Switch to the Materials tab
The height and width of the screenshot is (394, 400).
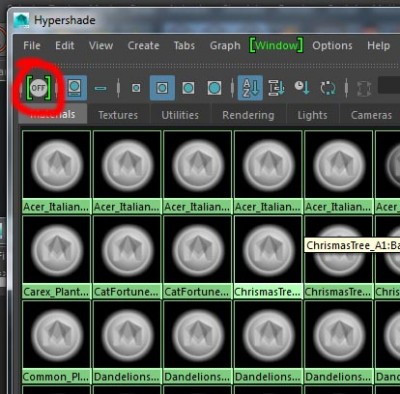tap(53, 114)
